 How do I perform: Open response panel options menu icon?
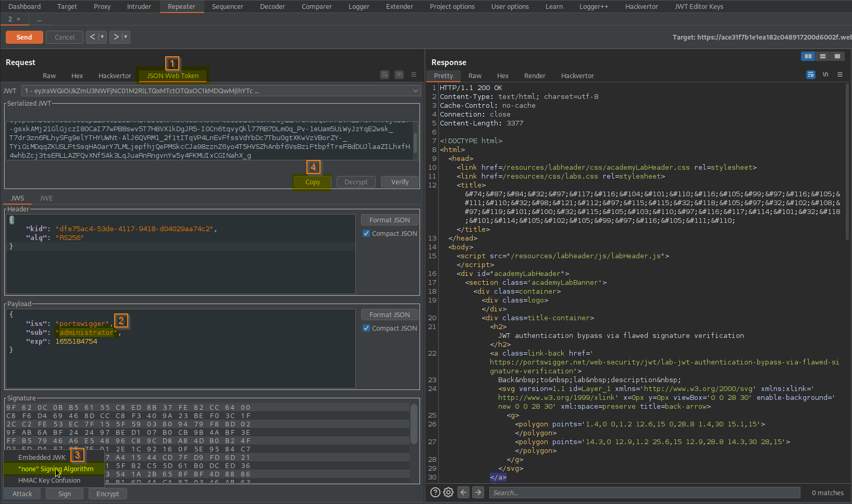point(840,74)
